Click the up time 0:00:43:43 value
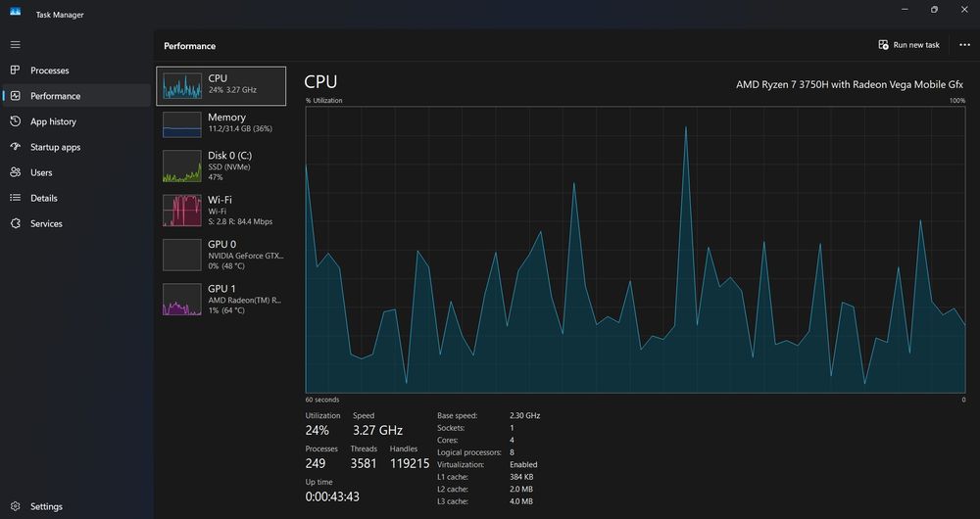This screenshot has height=519, width=980. point(332,497)
